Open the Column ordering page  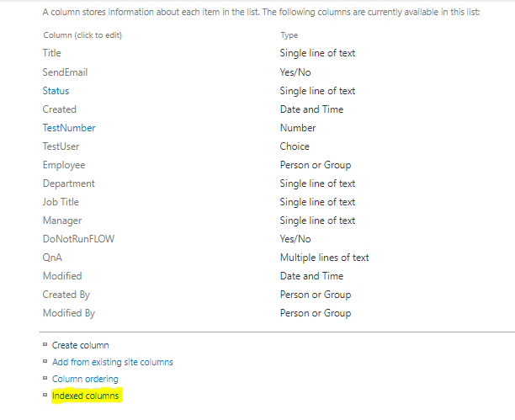click(85, 379)
